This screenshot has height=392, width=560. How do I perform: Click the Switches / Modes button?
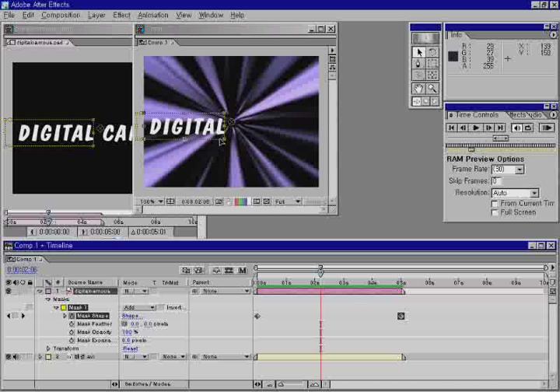pos(148,384)
